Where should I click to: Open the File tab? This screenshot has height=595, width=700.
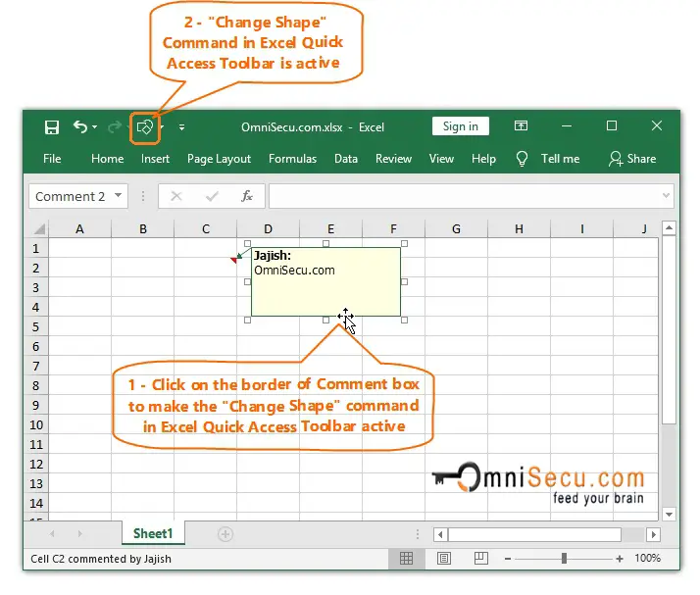[52, 159]
